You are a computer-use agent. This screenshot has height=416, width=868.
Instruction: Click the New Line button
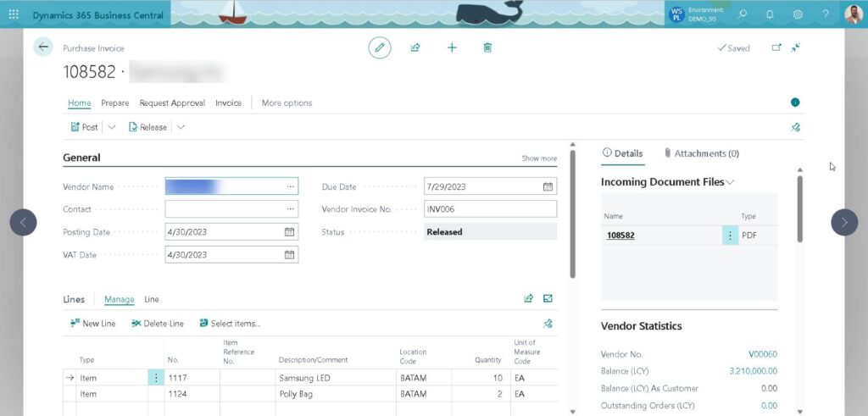pyautogui.click(x=92, y=324)
